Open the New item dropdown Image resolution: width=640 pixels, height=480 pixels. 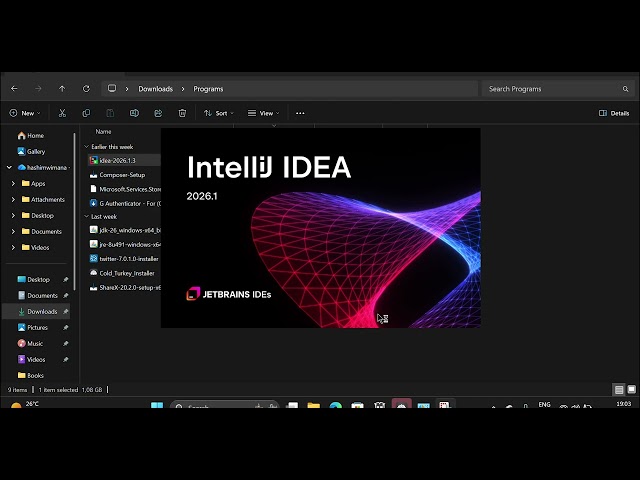[25, 113]
